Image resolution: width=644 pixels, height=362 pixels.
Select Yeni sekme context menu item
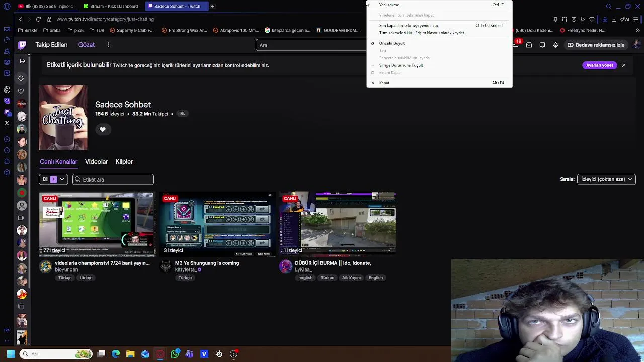click(439, 5)
